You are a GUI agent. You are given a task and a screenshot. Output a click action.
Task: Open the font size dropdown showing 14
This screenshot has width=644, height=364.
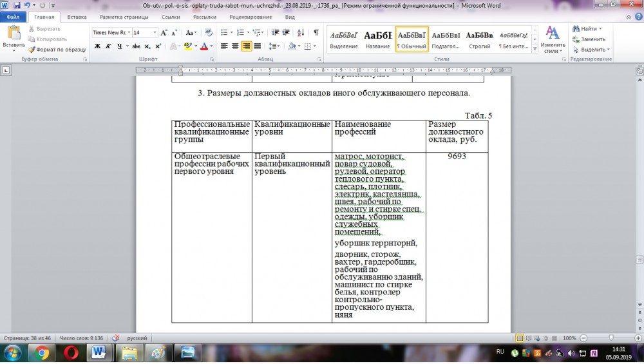(x=155, y=32)
